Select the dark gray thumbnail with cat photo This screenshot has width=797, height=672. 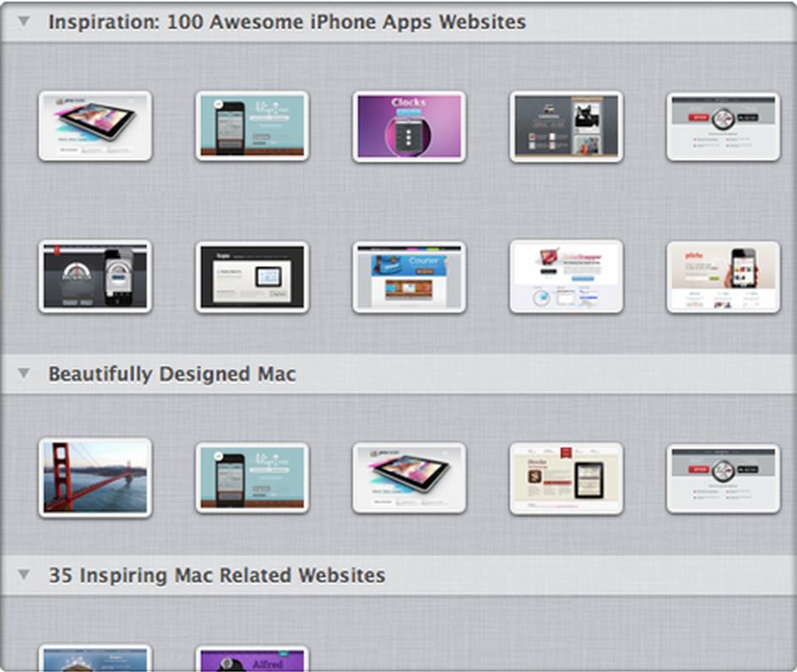click(567, 127)
